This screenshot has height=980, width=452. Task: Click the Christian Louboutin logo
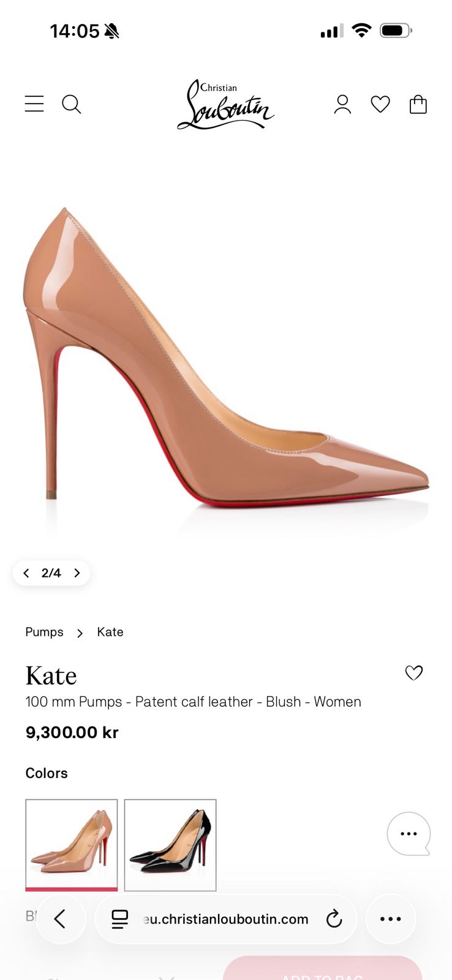coord(225,104)
